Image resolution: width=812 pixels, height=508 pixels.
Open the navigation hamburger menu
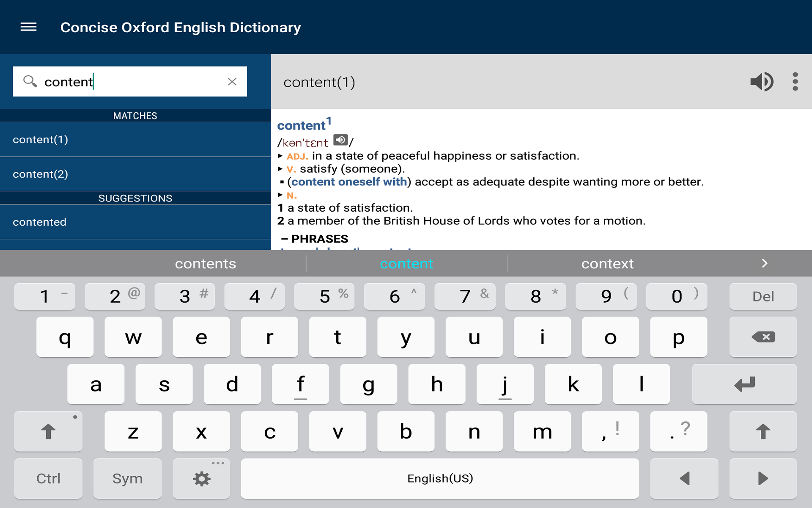pyautogui.click(x=28, y=27)
